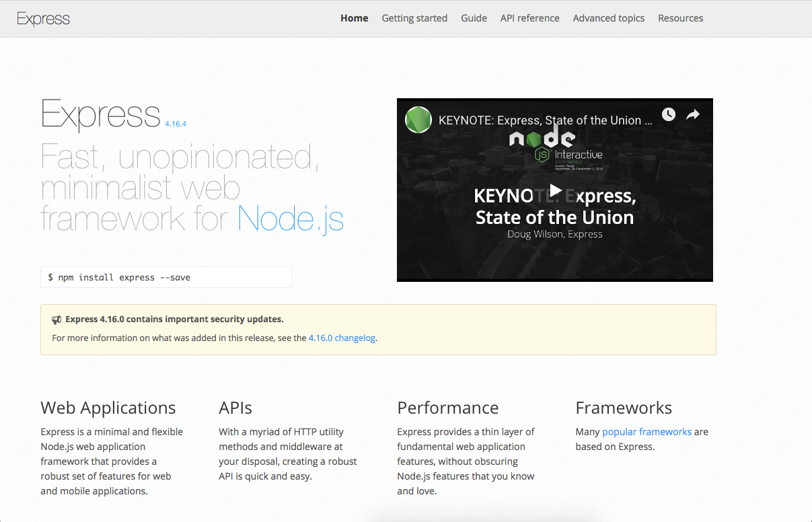Open the API reference section
Screen dimensions: 812x522
click(529, 18)
